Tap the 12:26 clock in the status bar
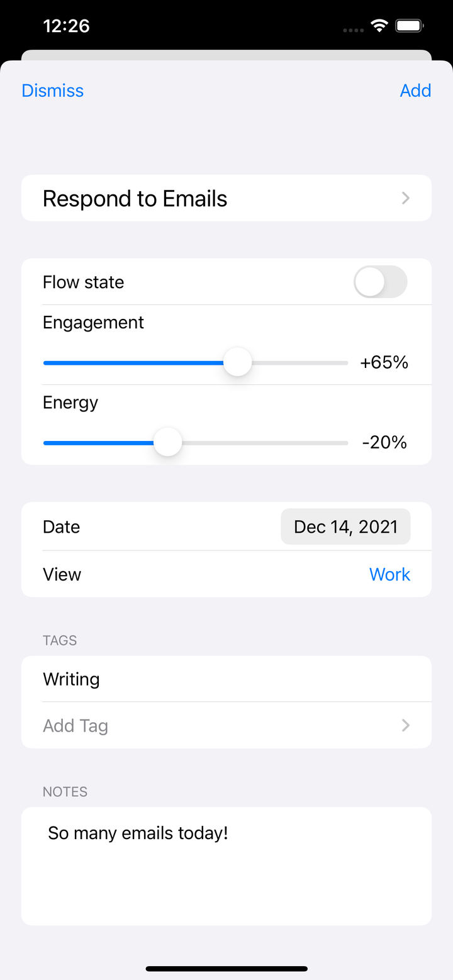This screenshot has height=980, width=453. point(66,26)
